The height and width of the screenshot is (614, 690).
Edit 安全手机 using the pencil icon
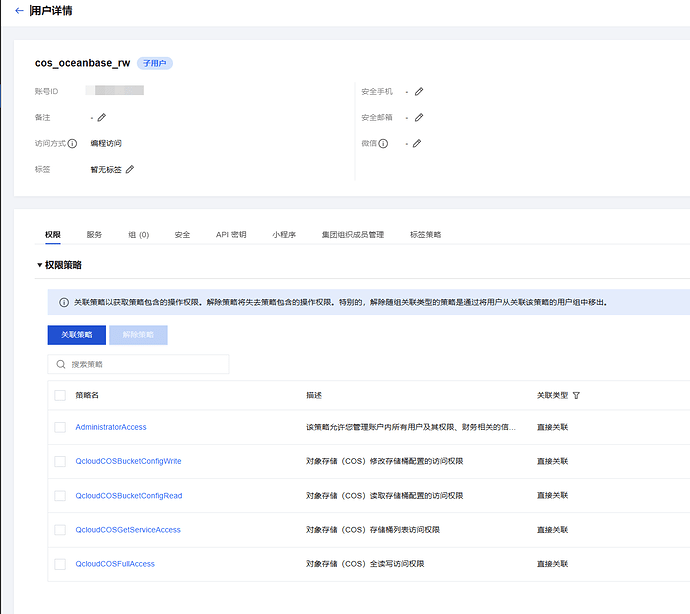(x=419, y=91)
